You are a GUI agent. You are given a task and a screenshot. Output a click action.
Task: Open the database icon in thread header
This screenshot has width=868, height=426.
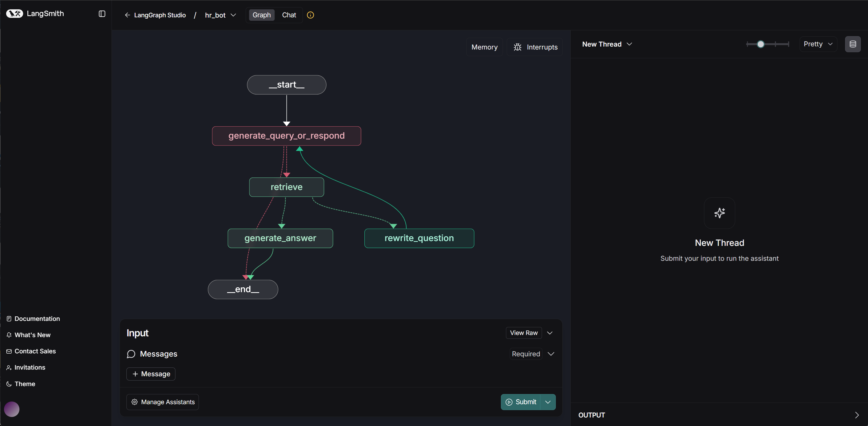[853, 44]
